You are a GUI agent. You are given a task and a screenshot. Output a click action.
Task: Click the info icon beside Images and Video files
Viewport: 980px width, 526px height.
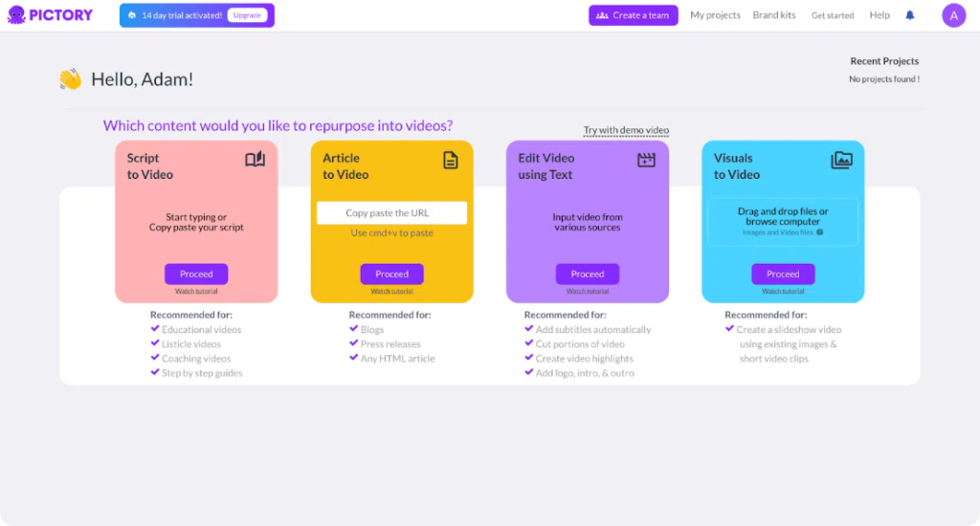tap(820, 232)
